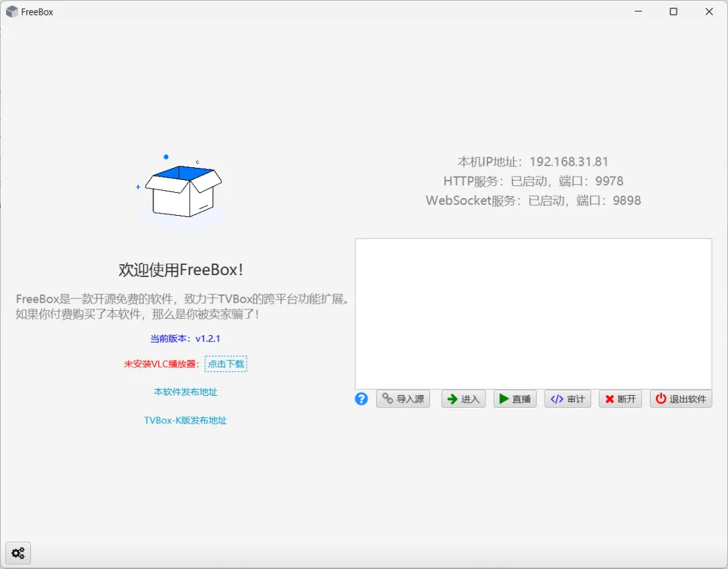Click the 本机IP地址：192.168.31.81 text
The height and width of the screenshot is (569, 728).
point(533,162)
